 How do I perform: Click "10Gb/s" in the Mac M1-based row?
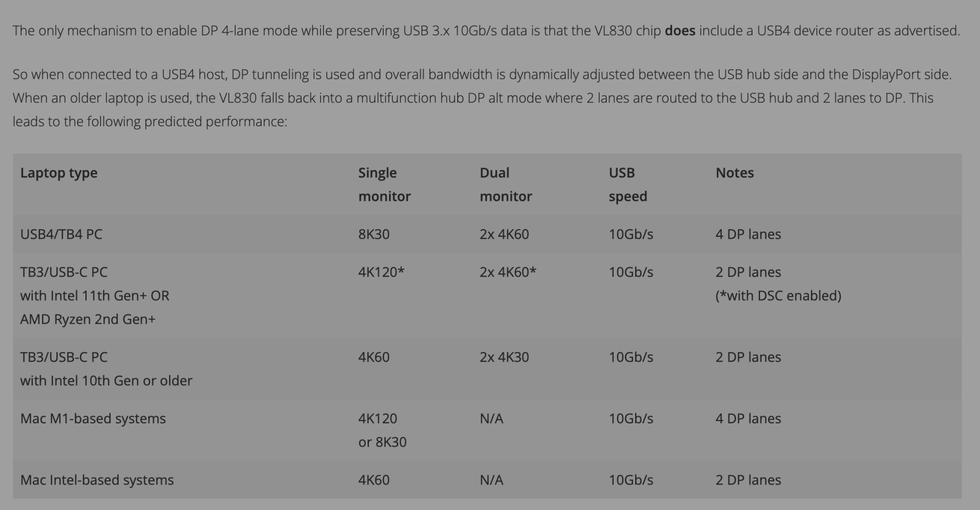(631, 419)
